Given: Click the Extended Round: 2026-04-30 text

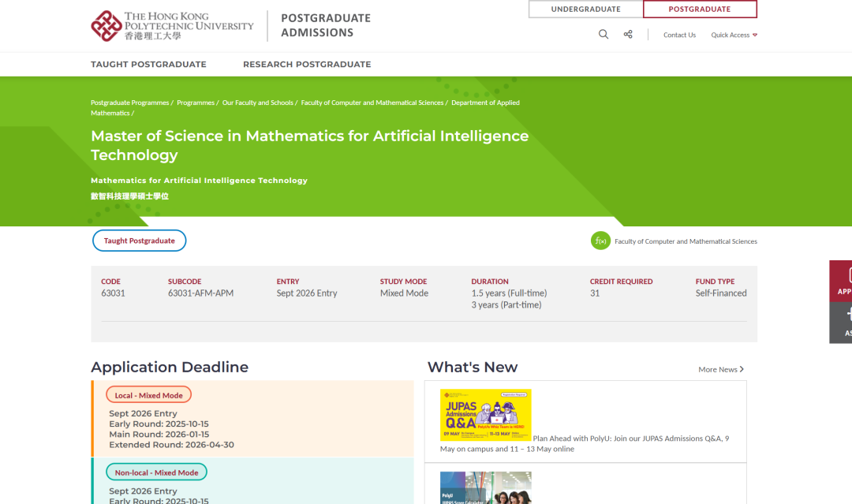Looking at the screenshot, I should (x=172, y=445).
